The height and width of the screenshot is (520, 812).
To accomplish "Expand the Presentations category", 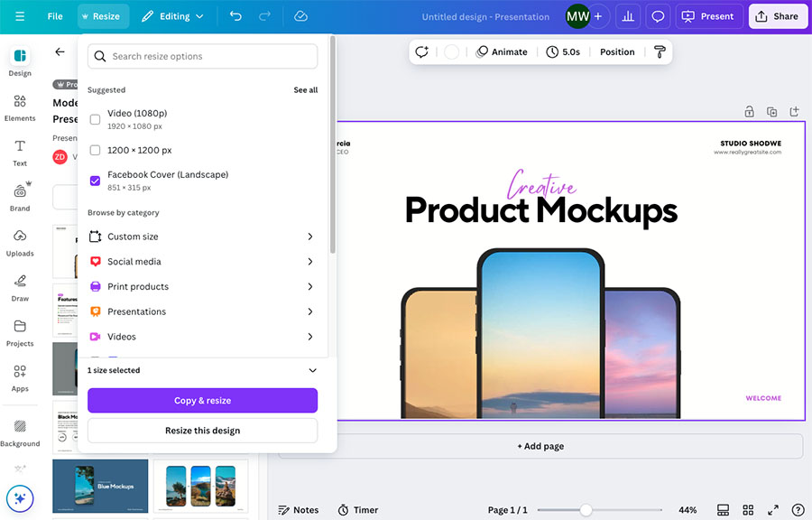I will click(x=202, y=311).
